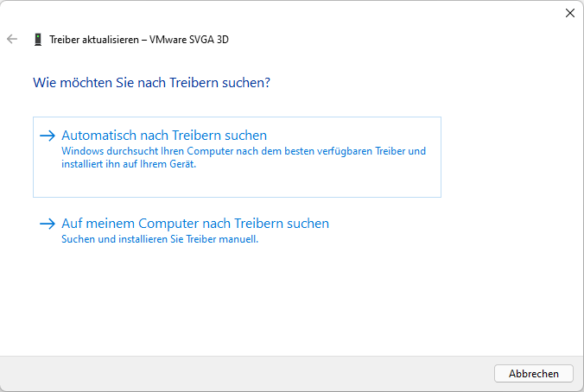The height and width of the screenshot is (392, 584).
Task: Click the empty title bar area left of X
Action: pos(346,13)
